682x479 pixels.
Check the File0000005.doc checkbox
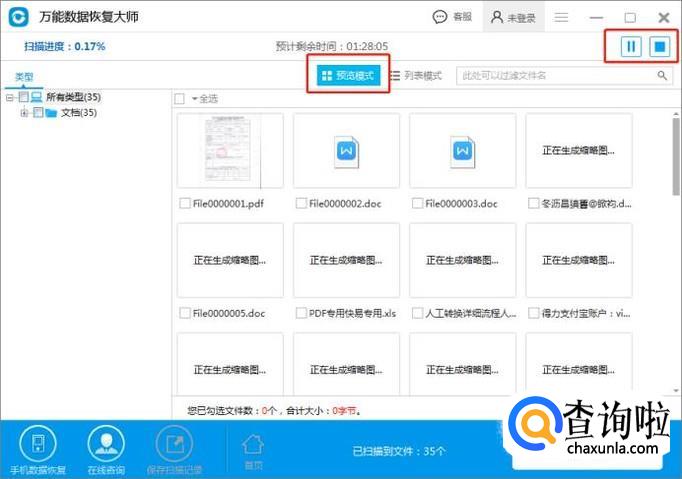click(x=184, y=313)
